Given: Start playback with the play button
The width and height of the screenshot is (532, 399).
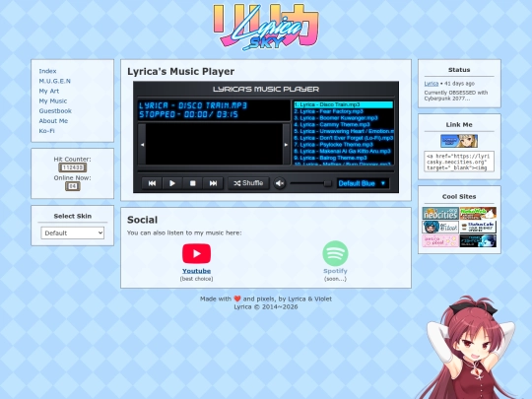Looking at the screenshot, I should click(172, 183).
